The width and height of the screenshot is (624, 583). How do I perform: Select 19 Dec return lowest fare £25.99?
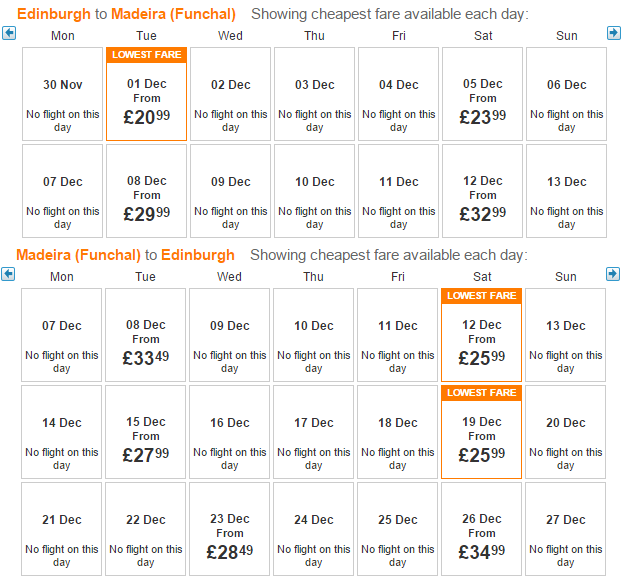tap(482, 432)
